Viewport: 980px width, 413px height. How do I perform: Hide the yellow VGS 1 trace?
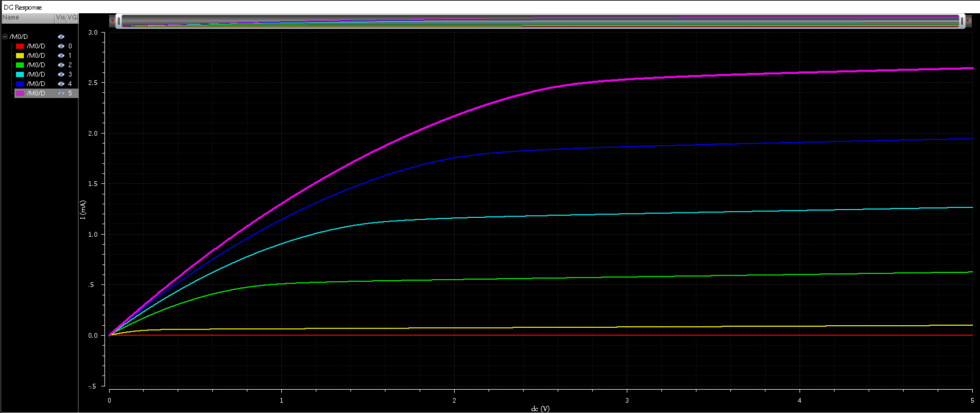tap(61, 56)
